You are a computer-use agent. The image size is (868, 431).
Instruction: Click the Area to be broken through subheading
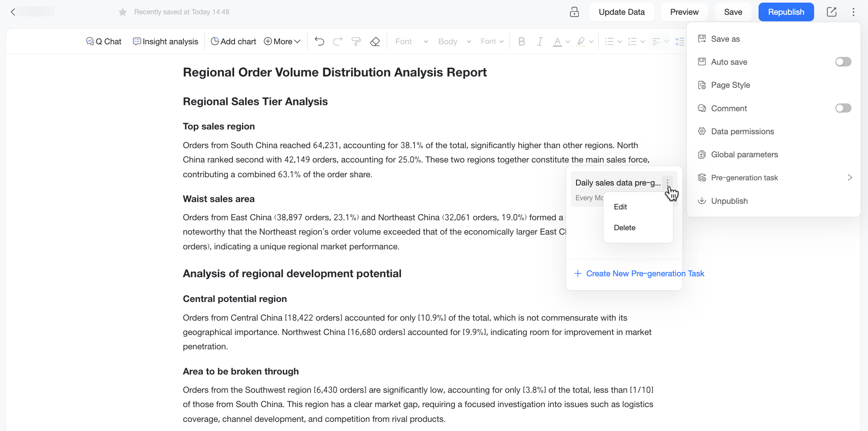pyautogui.click(x=241, y=371)
